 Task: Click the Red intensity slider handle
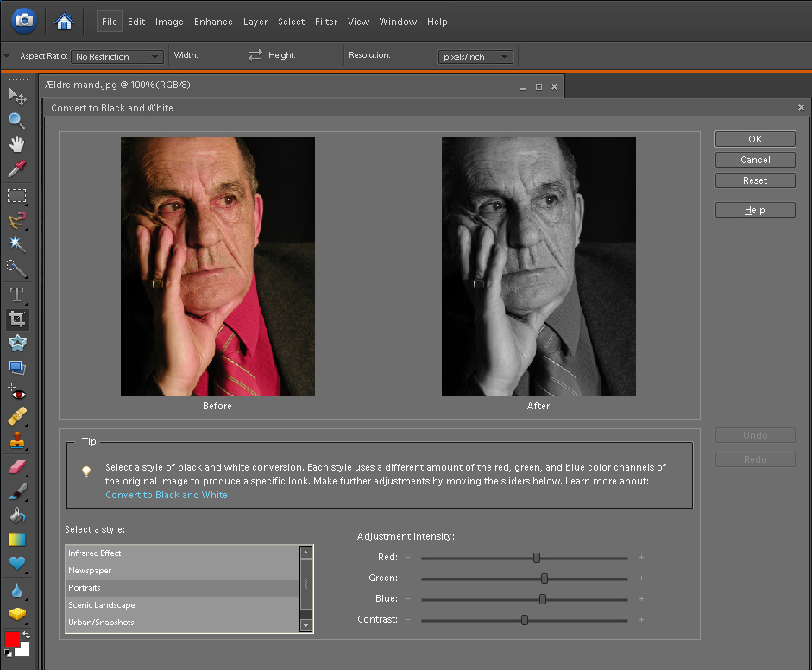537,558
